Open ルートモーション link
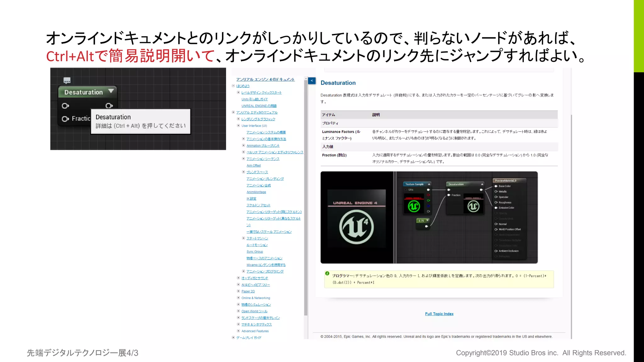The image size is (644, 362). click(257, 245)
